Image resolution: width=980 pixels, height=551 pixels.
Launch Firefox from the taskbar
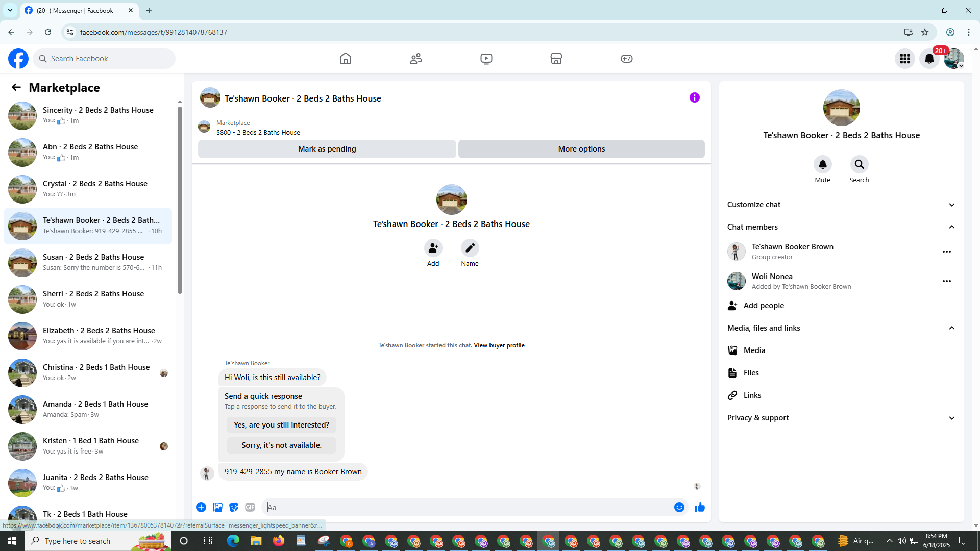pyautogui.click(x=278, y=541)
